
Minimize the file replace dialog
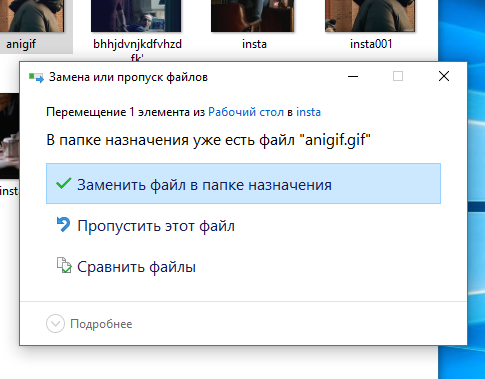[353, 77]
